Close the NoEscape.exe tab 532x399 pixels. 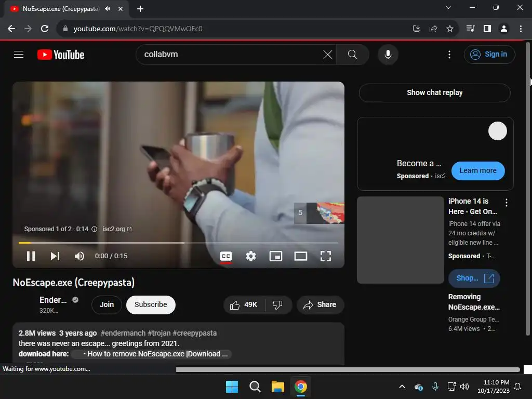coord(121,9)
